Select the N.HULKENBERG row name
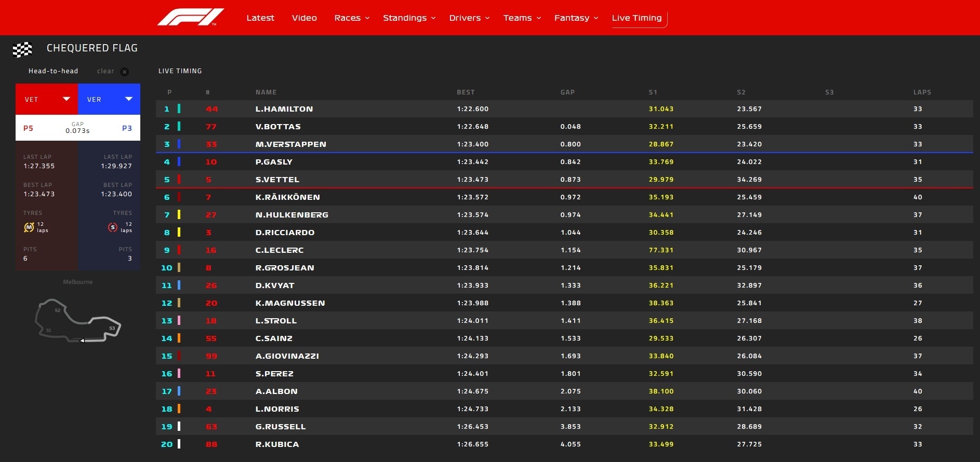 point(292,215)
